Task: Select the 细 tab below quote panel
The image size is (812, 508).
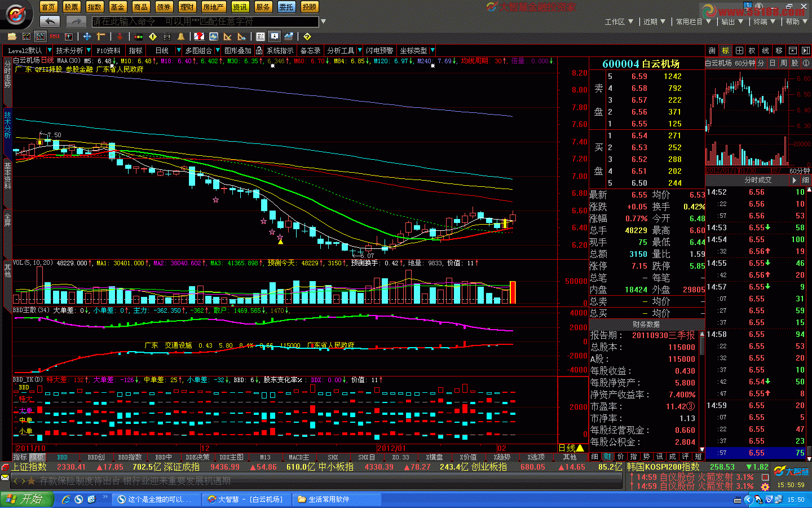Action: [595, 456]
